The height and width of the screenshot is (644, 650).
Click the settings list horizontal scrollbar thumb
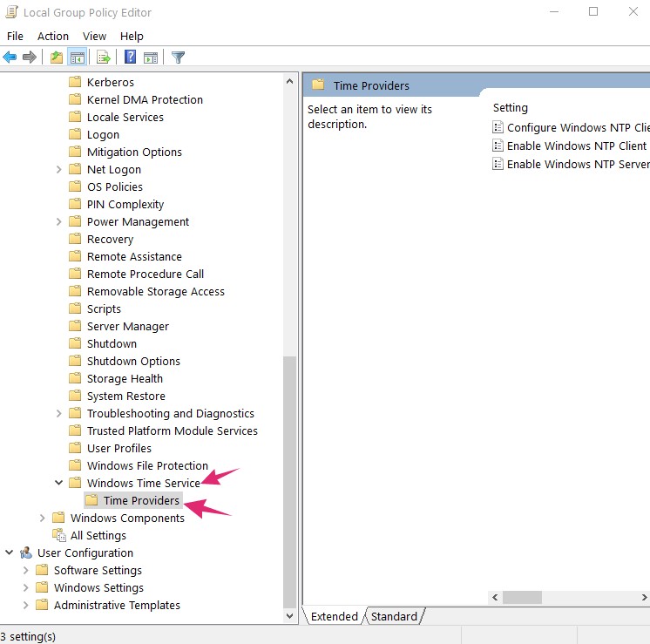pos(522,597)
